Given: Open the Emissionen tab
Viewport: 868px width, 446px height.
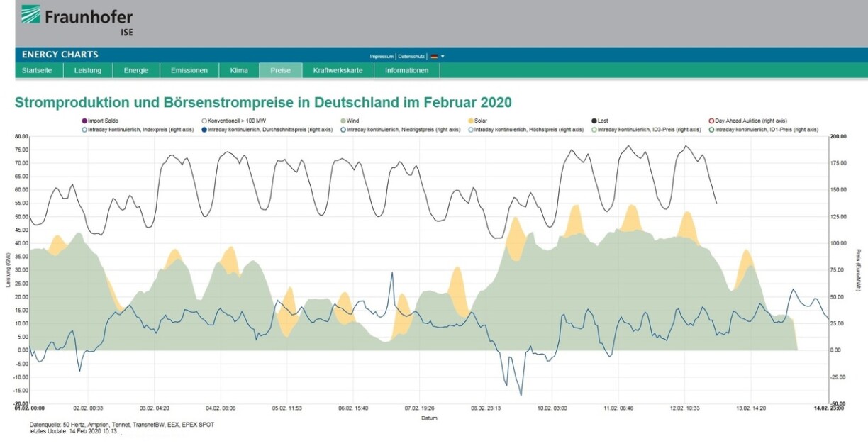Looking at the screenshot, I should coord(189,71).
